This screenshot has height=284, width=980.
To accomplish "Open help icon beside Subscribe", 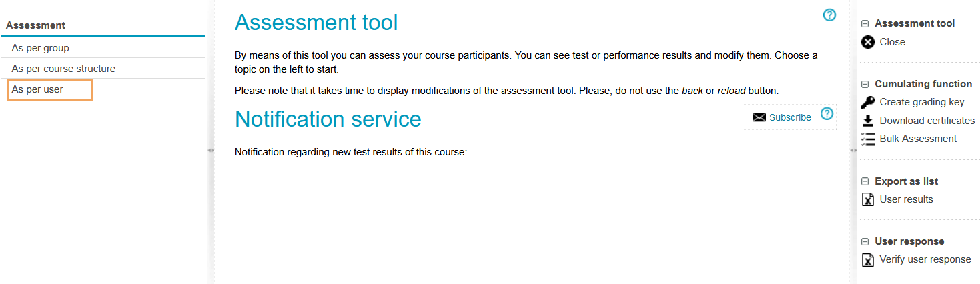I will [827, 114].
